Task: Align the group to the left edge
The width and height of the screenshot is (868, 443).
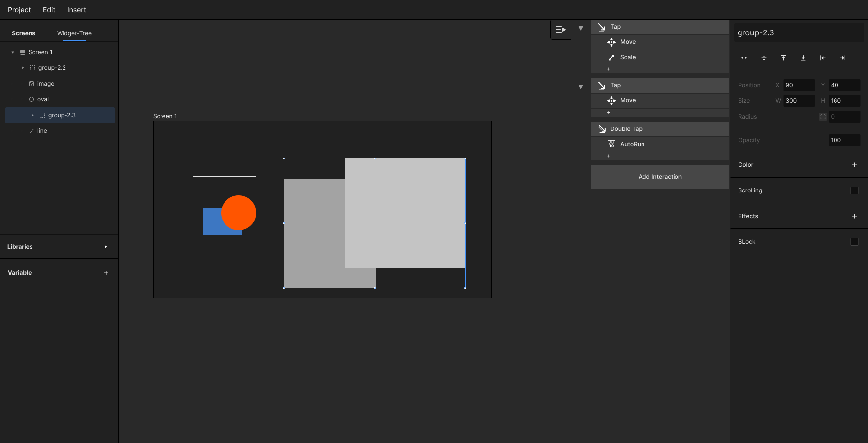Action: [823, 58]
